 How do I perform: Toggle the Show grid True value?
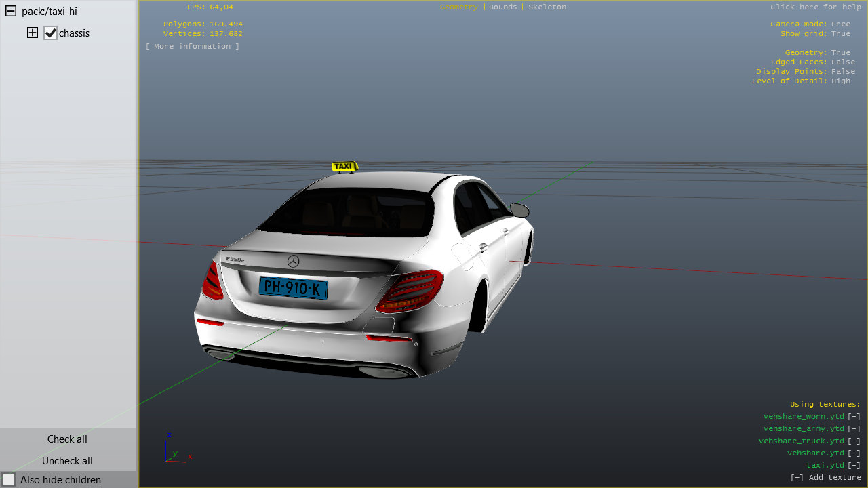point(840,34)
